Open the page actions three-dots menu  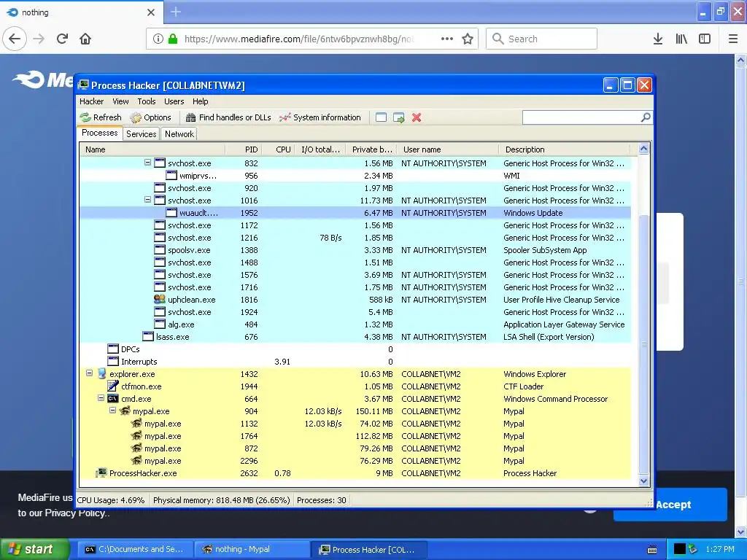pyautogui.click(x=447, y=39)
